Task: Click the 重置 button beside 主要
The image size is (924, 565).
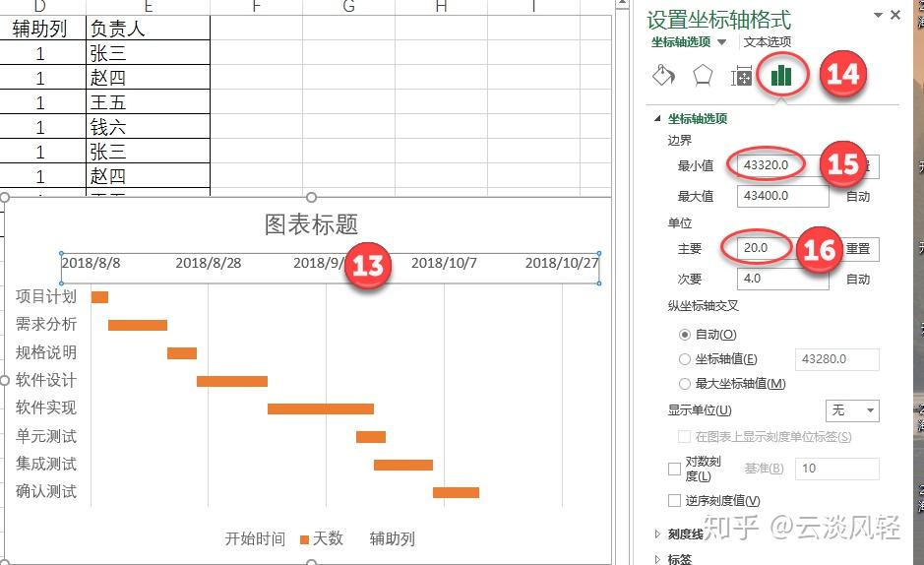Action: click(x=858, y=249)
